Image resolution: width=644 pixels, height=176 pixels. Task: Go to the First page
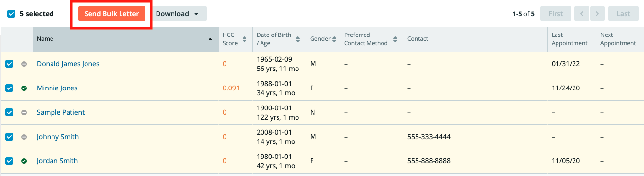point(556,14)
